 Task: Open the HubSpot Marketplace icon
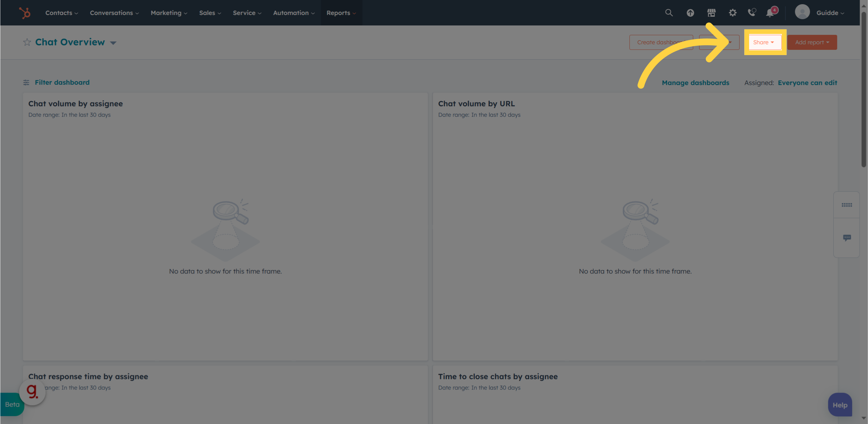pos(711,13)
